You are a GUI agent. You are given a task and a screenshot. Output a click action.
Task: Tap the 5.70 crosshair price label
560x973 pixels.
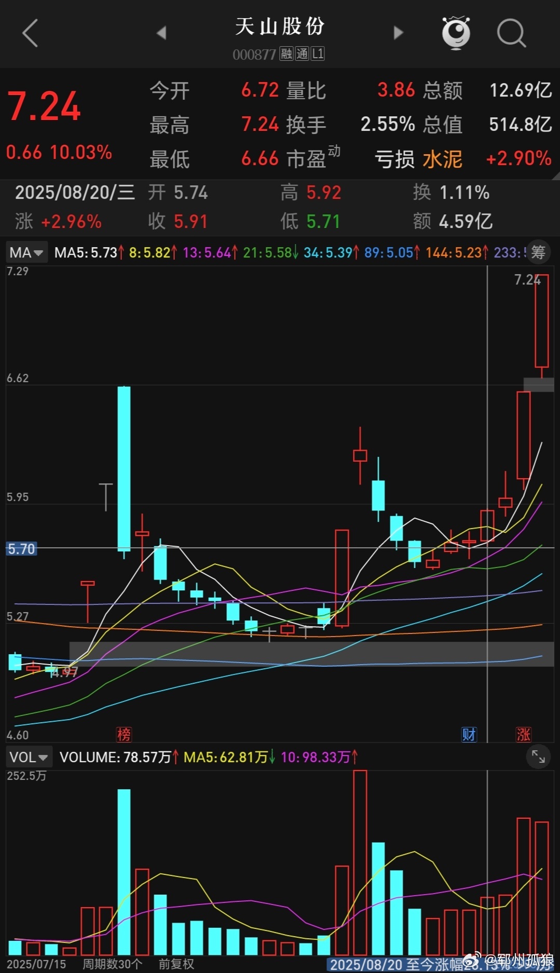click(x=21, y=549)
